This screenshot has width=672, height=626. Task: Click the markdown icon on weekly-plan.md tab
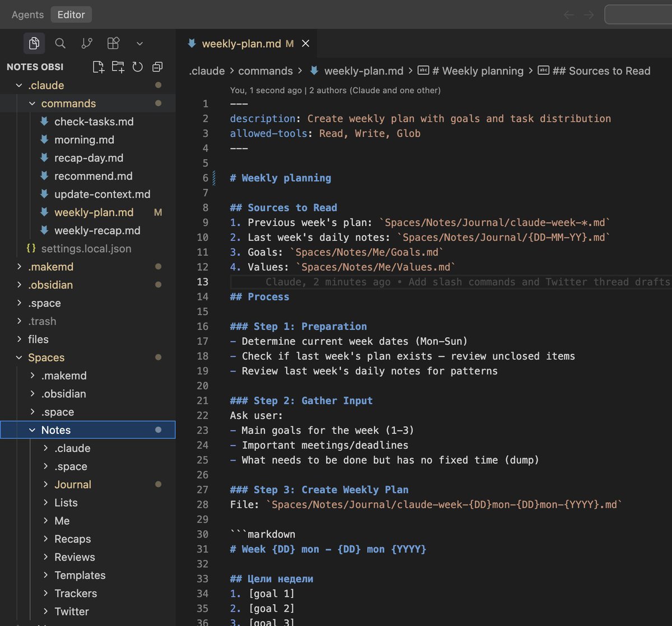coord(192,44)
